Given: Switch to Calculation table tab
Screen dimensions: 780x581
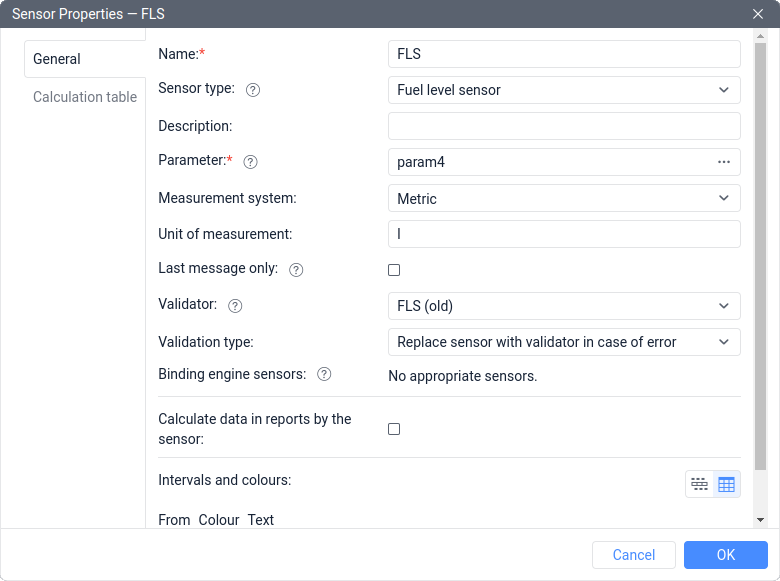Looking at the screenshot, I should coord(85,97).
